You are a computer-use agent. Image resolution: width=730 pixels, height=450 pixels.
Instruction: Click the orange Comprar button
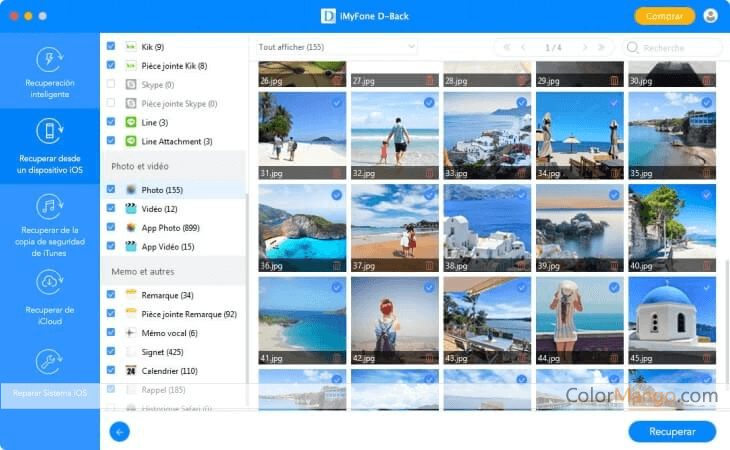pos(664,16)
